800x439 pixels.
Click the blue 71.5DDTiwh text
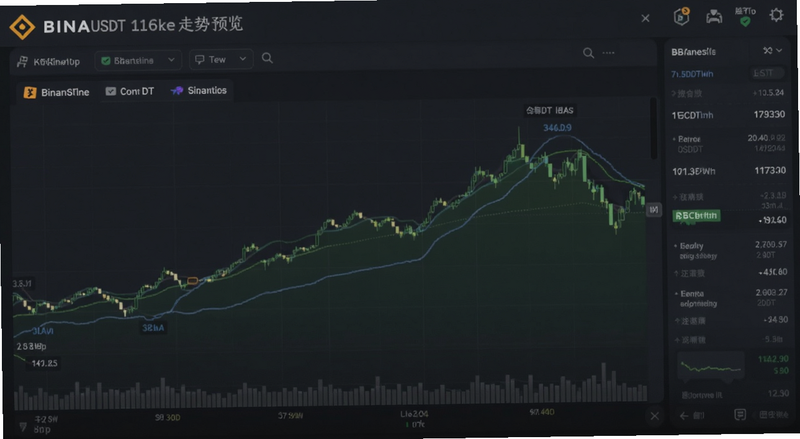[692, 74]
